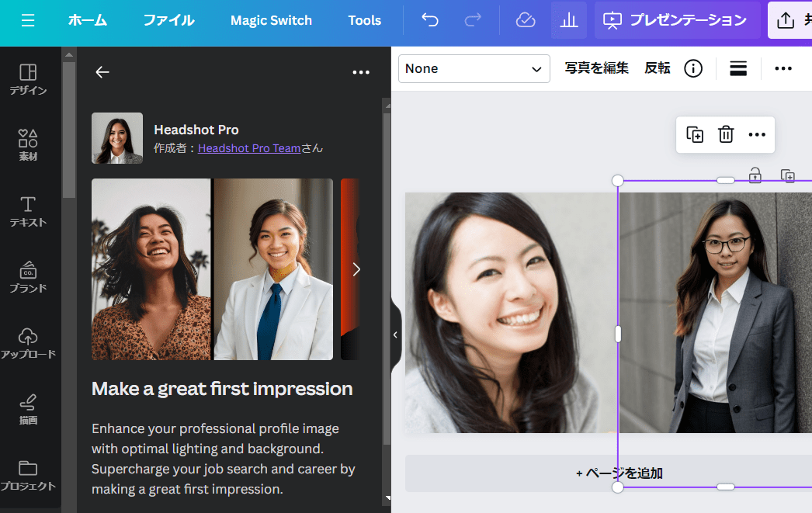Viewport: 812px width, 513px height.
Task: Click the image info icon
Action: [693, 68]
